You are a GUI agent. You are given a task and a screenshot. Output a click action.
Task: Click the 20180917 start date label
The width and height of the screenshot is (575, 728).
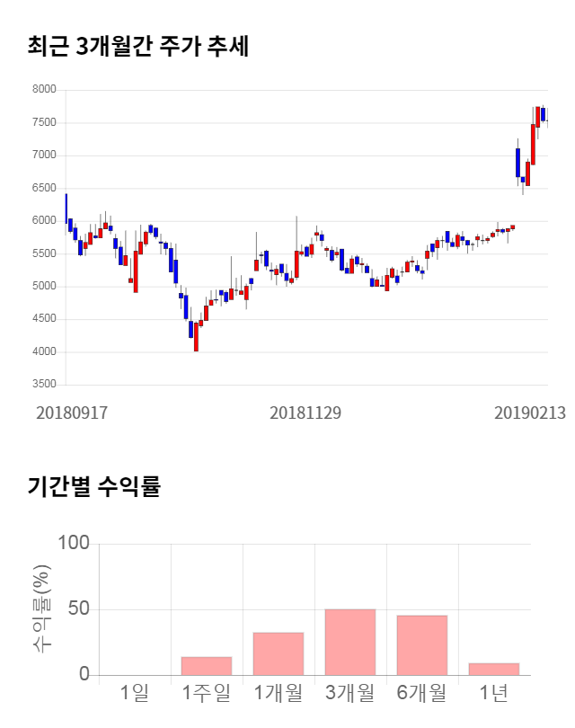[x=72, y=413]
